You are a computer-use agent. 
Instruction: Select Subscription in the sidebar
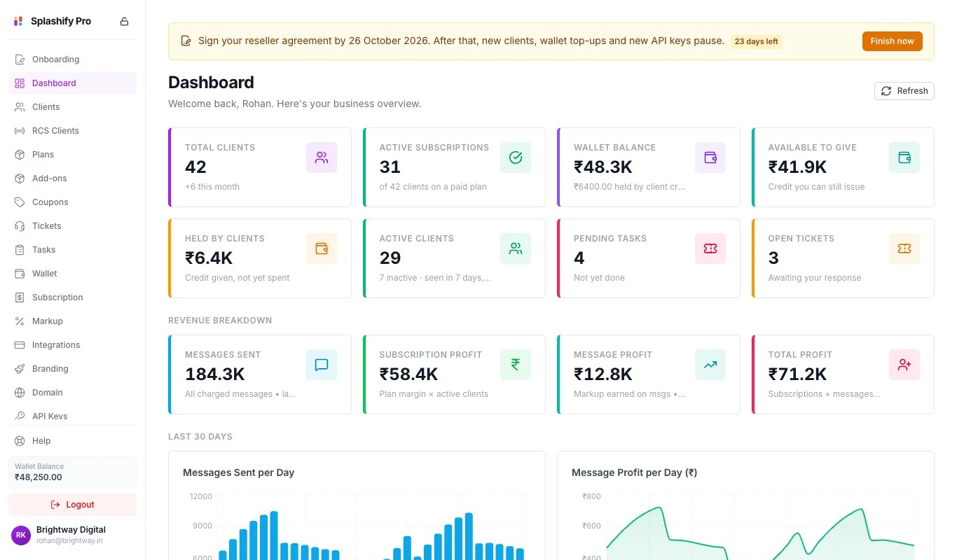pyautogui.click(x=72, y=297)
